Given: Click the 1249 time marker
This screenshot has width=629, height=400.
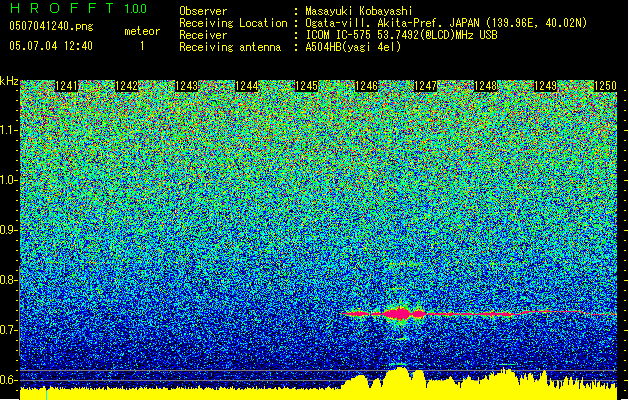Looking at the screenshot, I should tap(546, 86).
